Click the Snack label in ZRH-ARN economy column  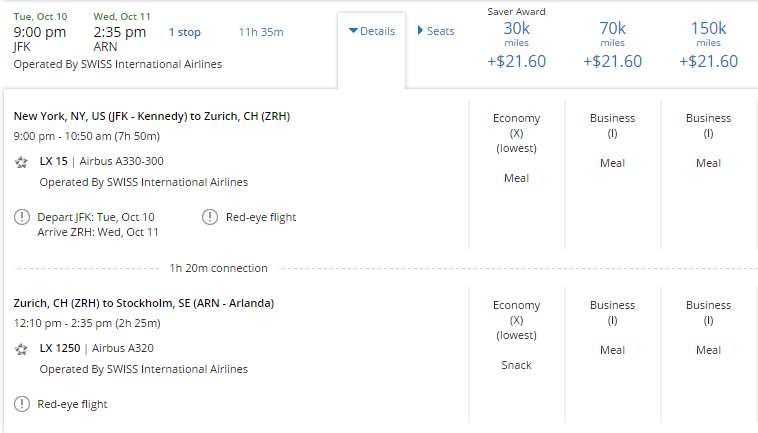point(516,365)
